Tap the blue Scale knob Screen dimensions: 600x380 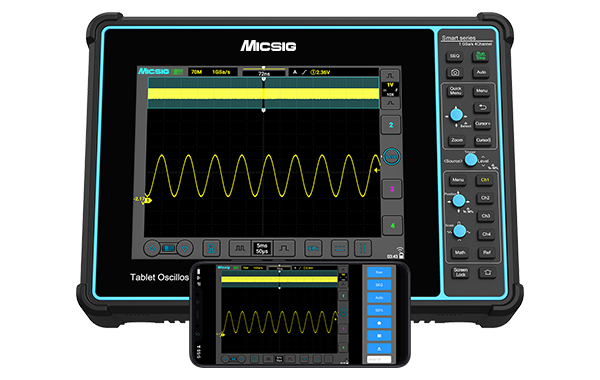click(460, 231)
